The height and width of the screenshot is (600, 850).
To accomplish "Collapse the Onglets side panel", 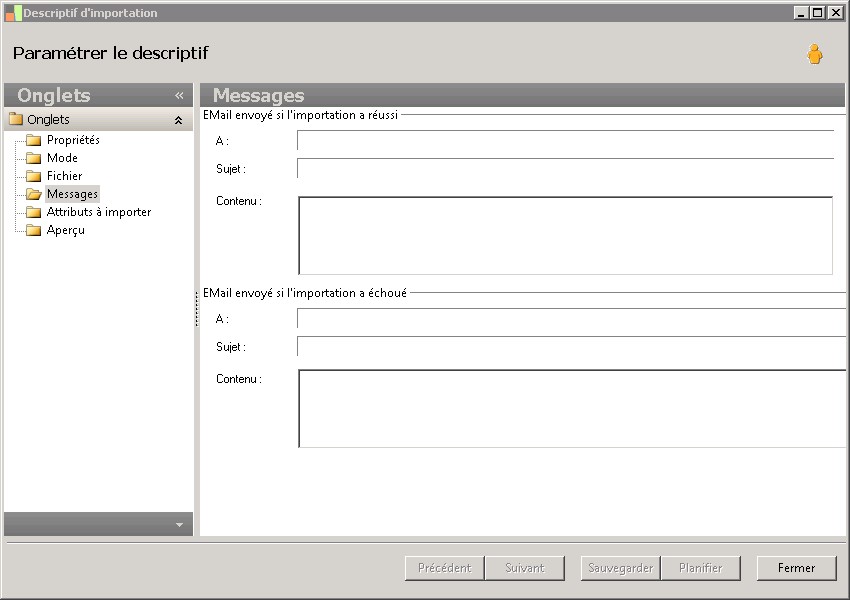I will pos(179,96).
